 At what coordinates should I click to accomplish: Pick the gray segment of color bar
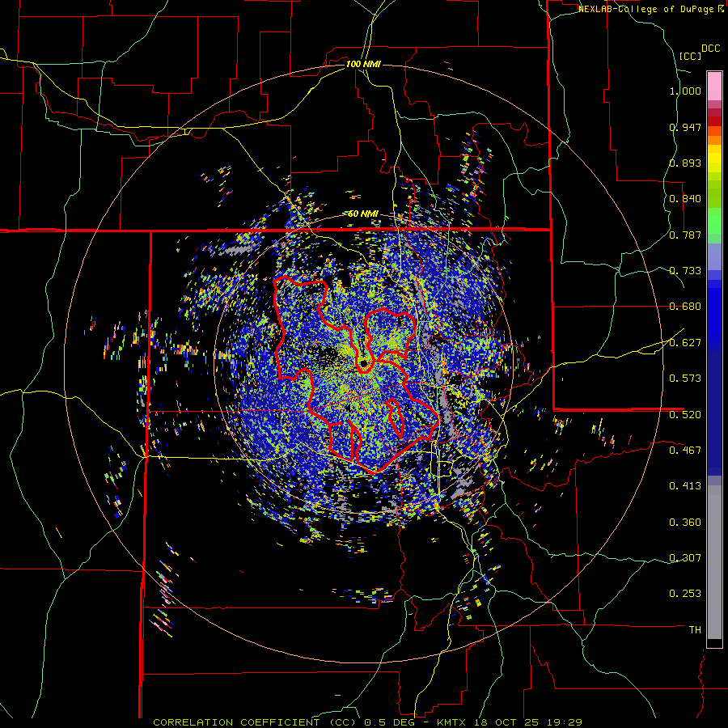coord(714,562)
